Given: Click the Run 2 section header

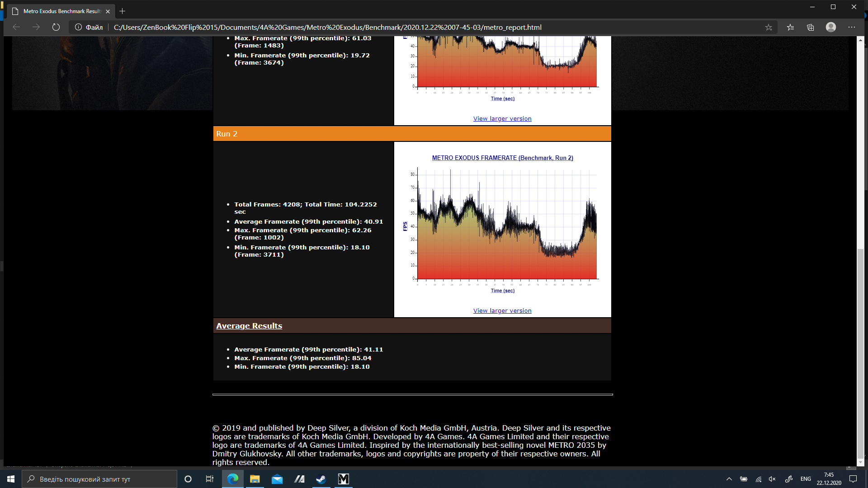Looking at the screenshot, I should (x=412, y=134).
